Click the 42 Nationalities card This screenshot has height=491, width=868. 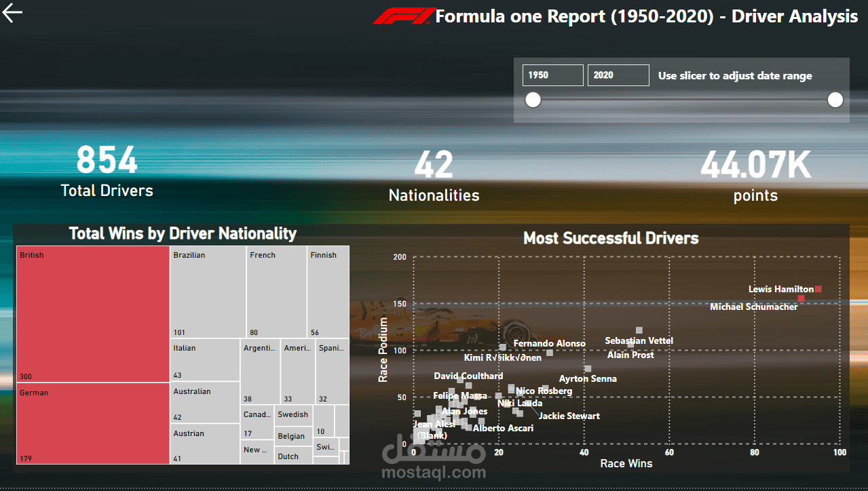(x=434, y=176)
